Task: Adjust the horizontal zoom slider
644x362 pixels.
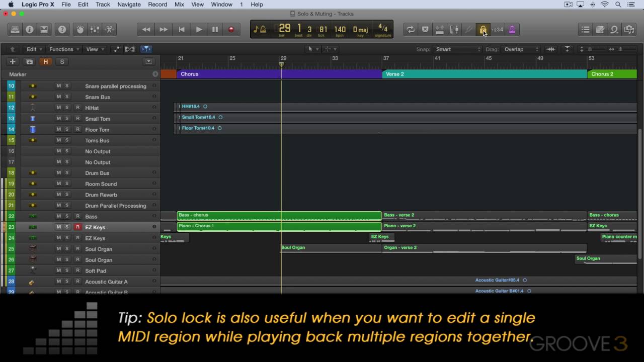Action: coord(619,49)
